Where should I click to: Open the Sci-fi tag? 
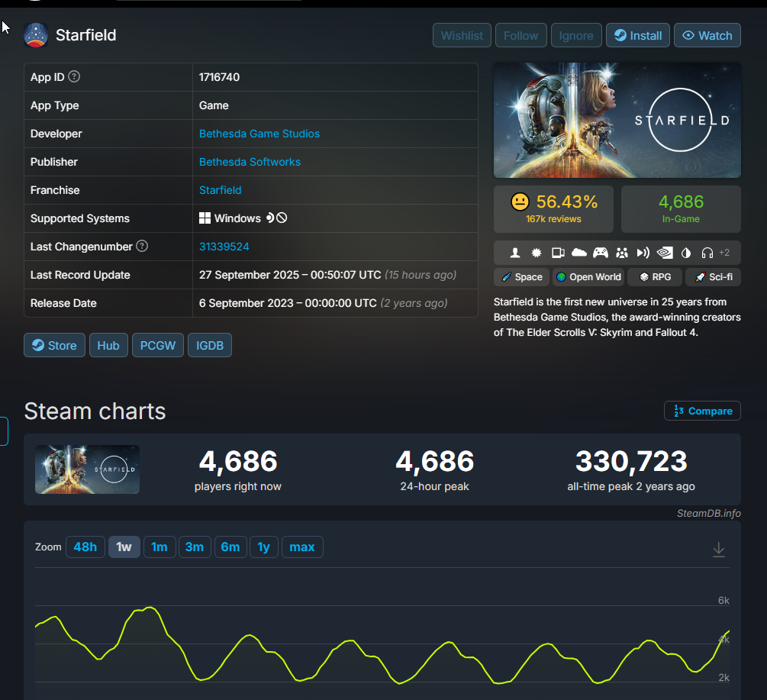[713, 277]
